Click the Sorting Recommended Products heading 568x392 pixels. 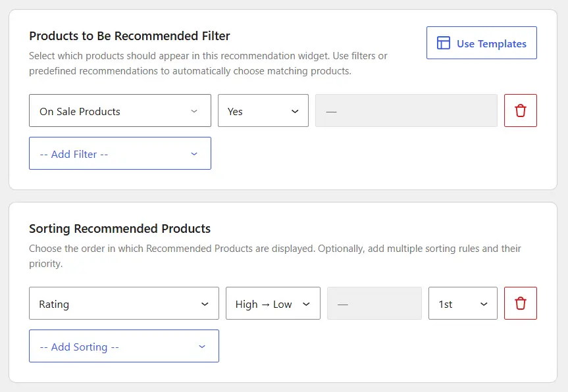pyautogui.click(x=120, y=229)
